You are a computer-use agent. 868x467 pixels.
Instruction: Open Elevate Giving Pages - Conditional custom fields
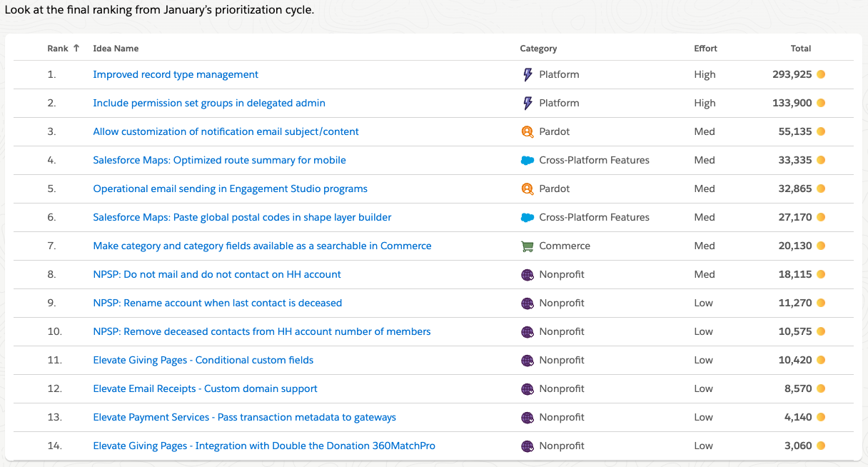[203, 360]
